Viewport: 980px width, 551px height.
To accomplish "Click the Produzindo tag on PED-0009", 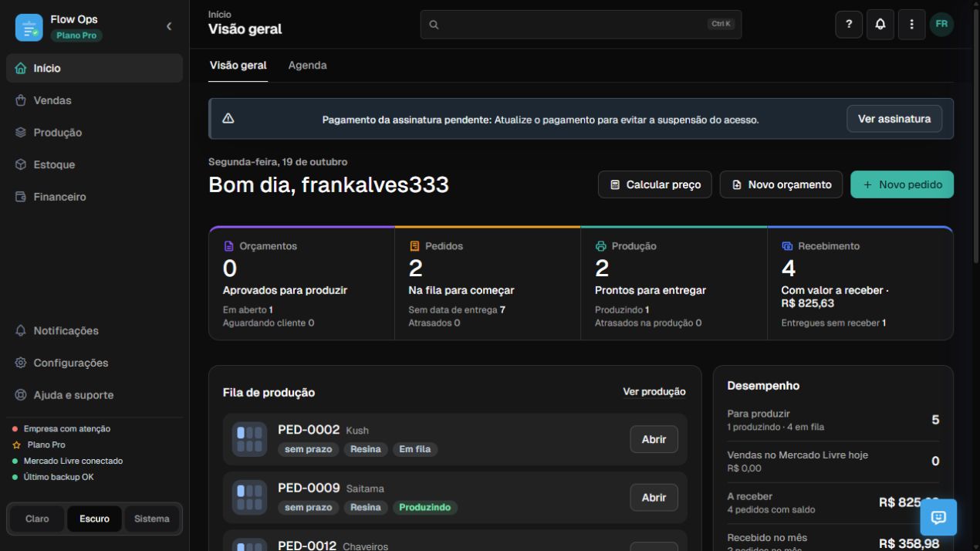I will 424,508.
